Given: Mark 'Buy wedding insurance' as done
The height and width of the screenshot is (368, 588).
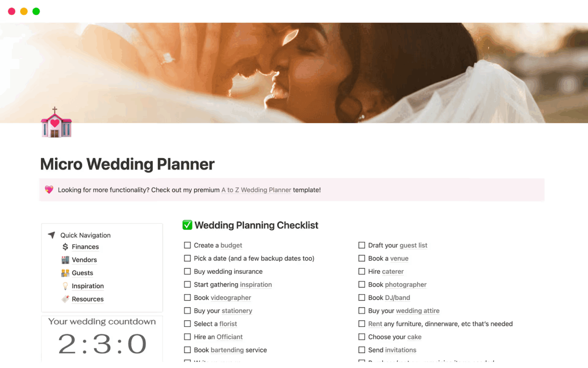Looking at the screenshot, I should (187, 271).
